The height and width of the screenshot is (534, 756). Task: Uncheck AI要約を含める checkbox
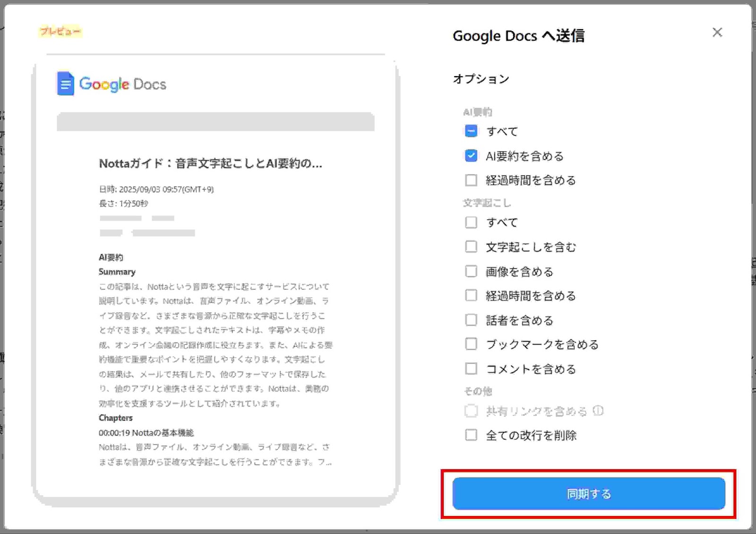point(471,155)
